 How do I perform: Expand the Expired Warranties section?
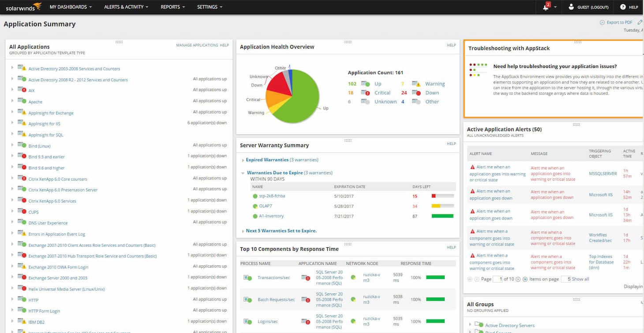[x=243, y=160]
